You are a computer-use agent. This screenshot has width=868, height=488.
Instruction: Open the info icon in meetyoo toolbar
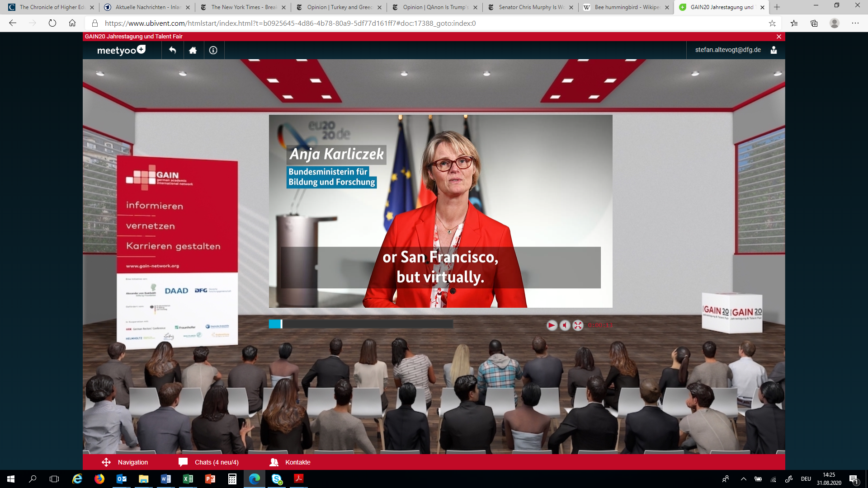[213, 50]
